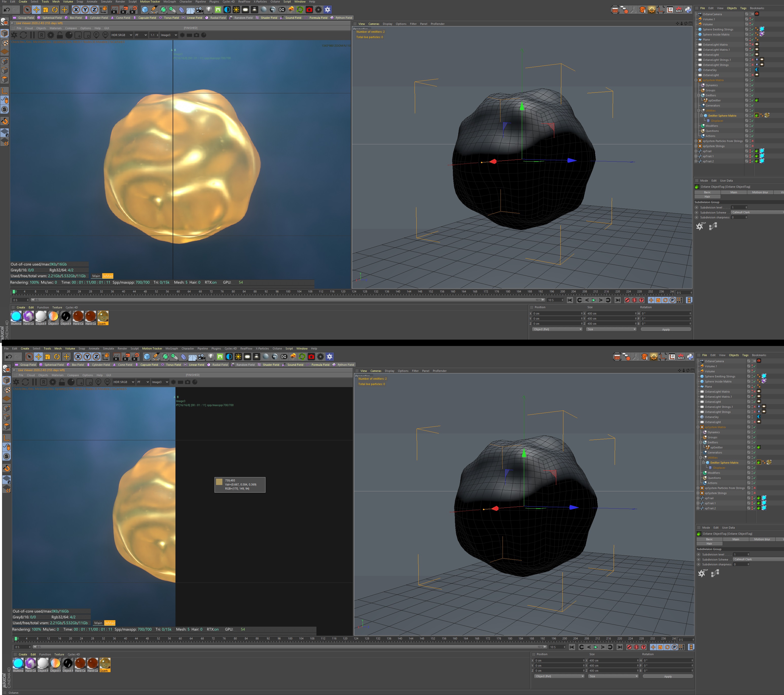Screen dimensions: 784x695
Task: Collapse xpSystem Matrix in upper object manager
Action: (x=696, y=80)
